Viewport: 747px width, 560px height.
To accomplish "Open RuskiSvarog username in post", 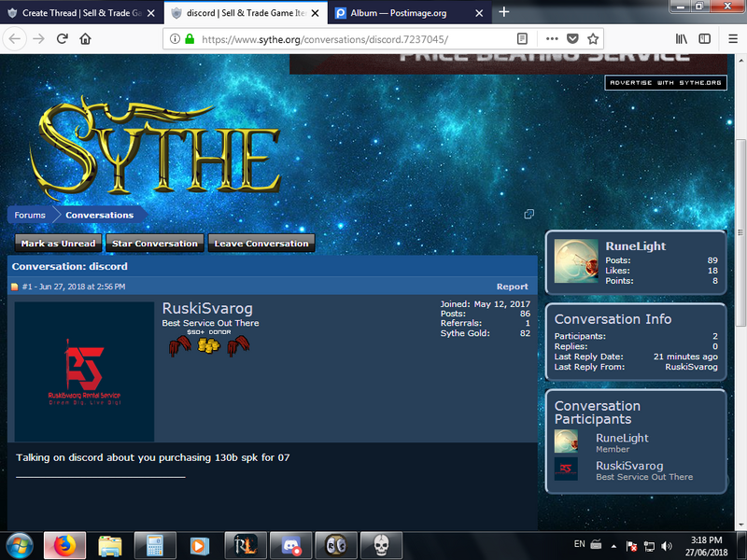I will (x=207, y=308).
